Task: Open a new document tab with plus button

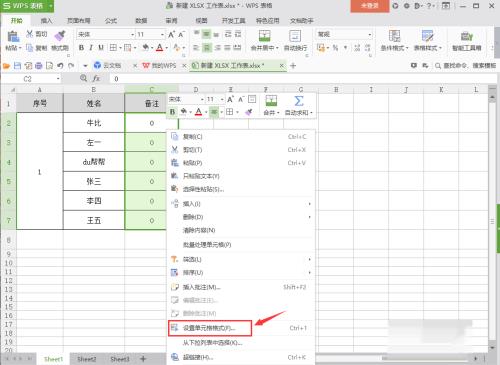Action: coord(293,66)
